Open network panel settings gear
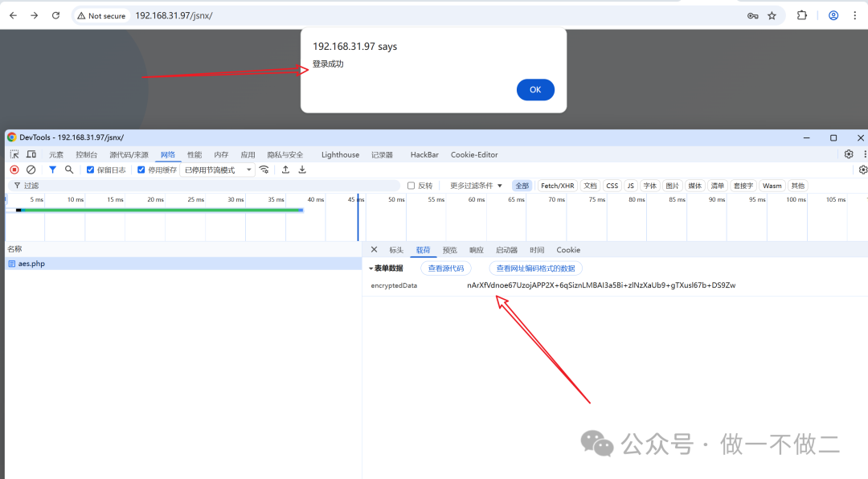The image size is (868, 479). click(862, 170)
